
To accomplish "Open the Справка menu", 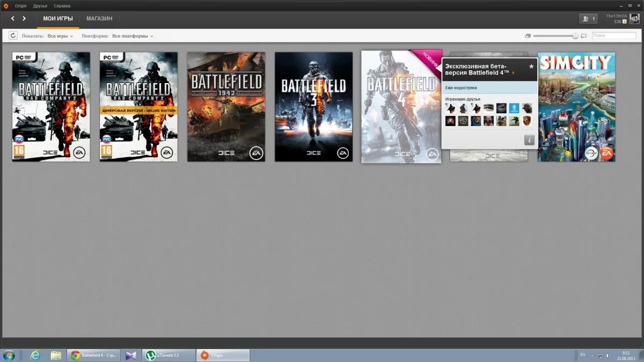I will pos(62,5).
